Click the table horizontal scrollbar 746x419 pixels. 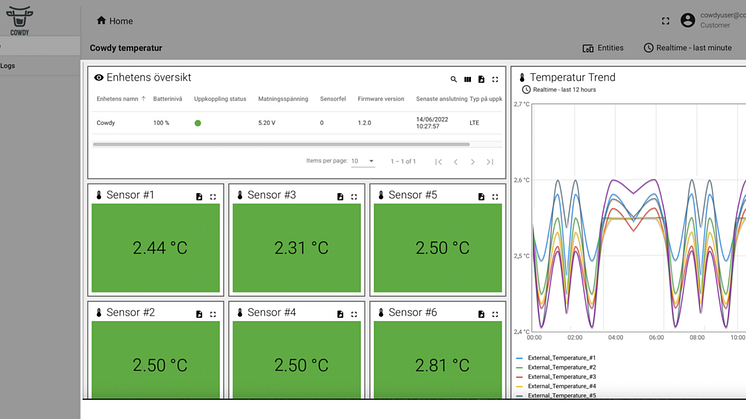pos(281,144)
